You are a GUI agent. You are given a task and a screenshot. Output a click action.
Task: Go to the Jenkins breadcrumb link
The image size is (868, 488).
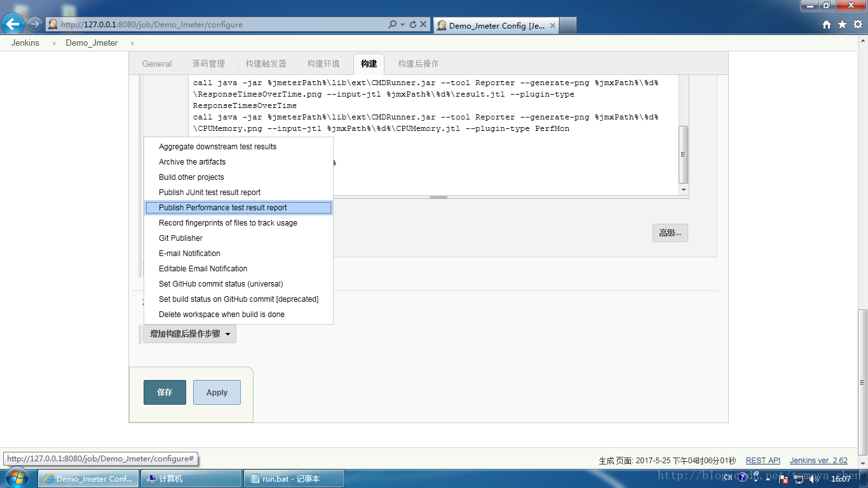[25, 43]
